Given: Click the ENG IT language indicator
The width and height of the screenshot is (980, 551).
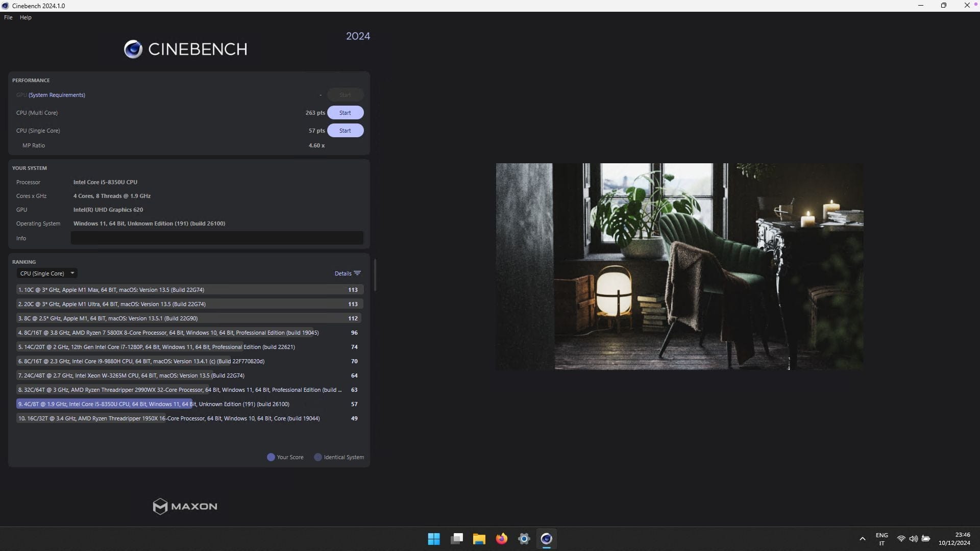Looking at the screenshot, I should coord(882,539).
